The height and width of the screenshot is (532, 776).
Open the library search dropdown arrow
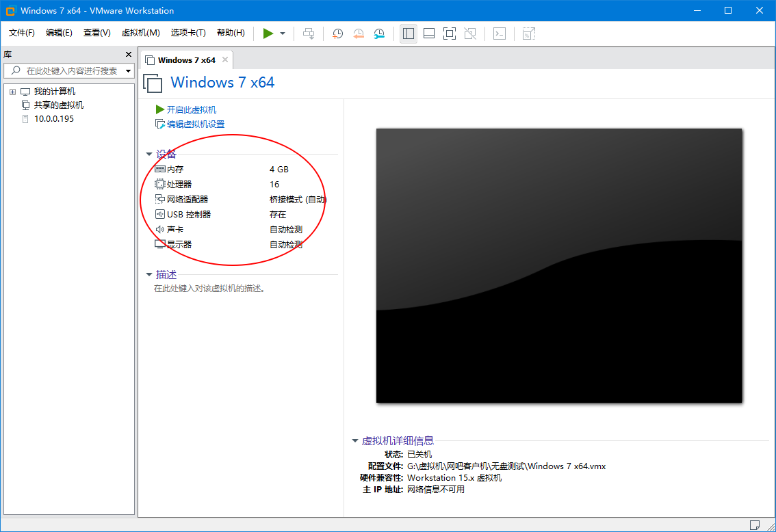pyautogui.click(x=128, y=70)
